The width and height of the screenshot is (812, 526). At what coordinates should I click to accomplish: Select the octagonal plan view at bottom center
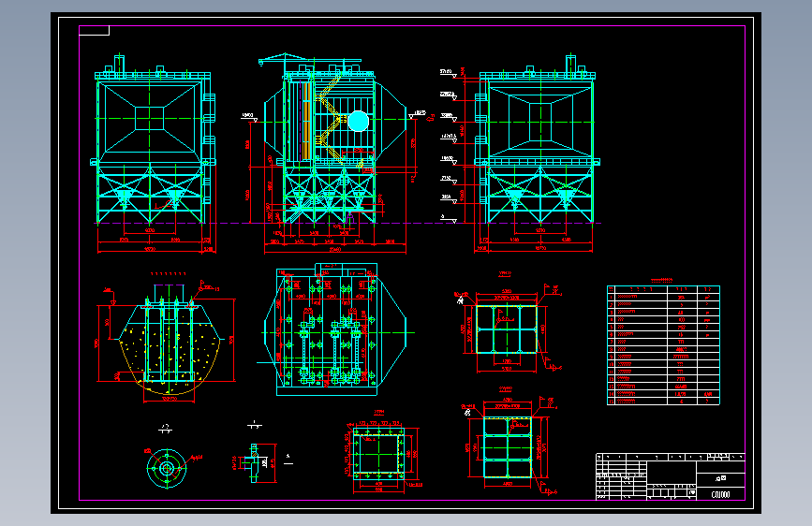click(335, 329)
